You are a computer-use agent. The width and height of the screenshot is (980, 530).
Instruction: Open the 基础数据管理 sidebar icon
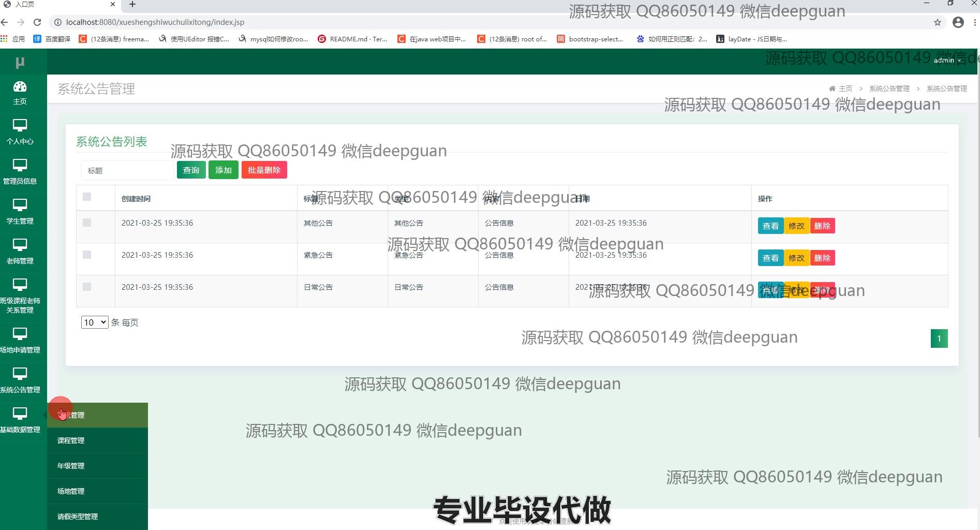(x=20, y=414)
